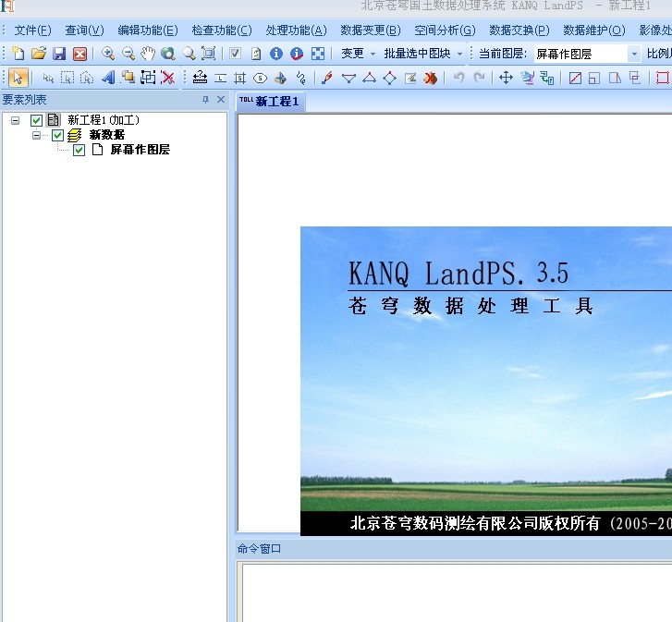This screenshot has height=622, width=672.
Task: Activate the Pan hand tool
Action: tap(148, 54)
